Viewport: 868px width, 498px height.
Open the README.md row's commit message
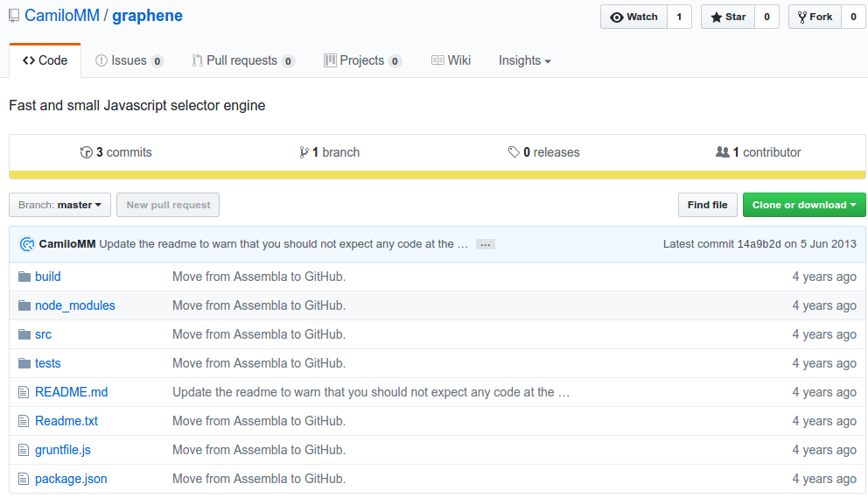(x=371, y=392)
